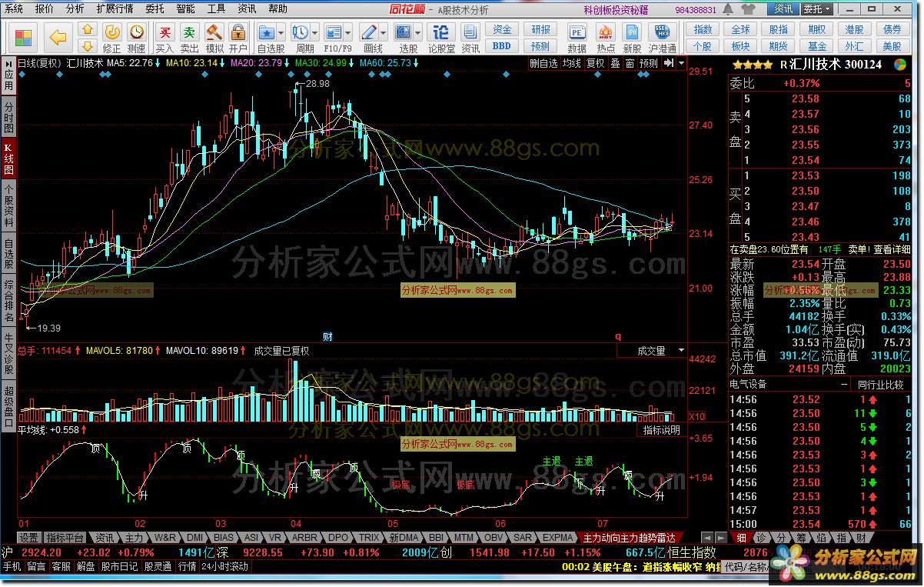Click the 开户 lock icon

click(238, 32)
